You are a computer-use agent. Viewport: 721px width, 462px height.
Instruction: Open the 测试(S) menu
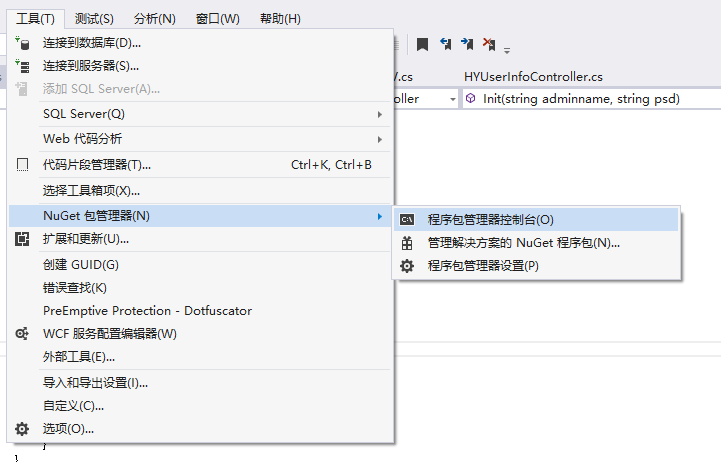click(94, 19)
